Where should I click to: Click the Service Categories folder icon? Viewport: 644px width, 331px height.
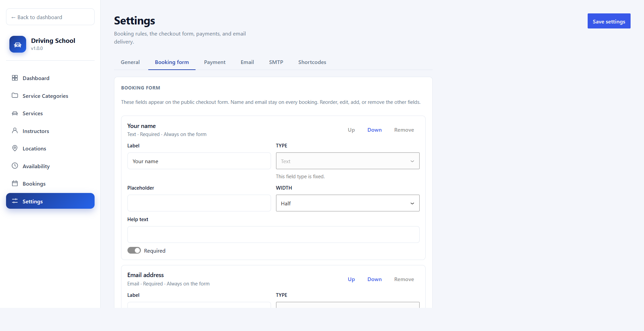15,95
